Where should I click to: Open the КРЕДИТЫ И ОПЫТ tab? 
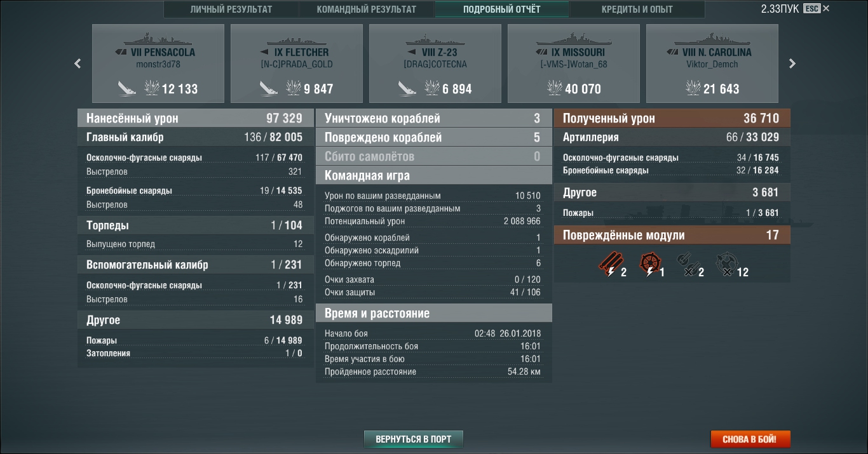click(x=637, y=10)
